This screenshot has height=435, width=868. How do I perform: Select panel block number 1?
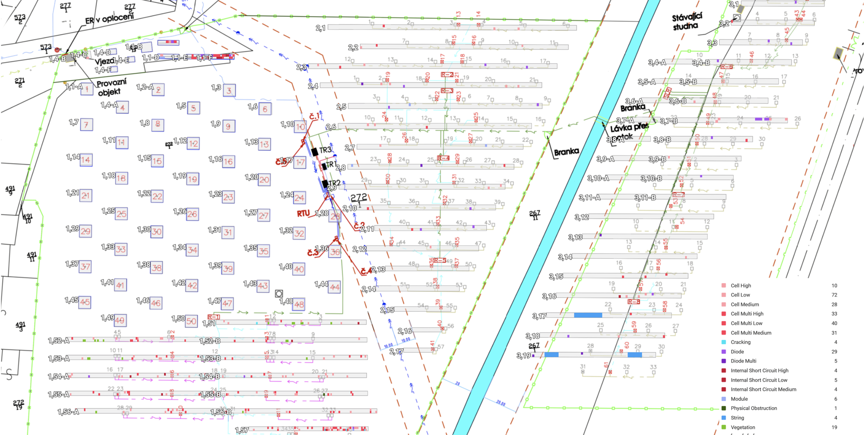click(x=87, y=89)
